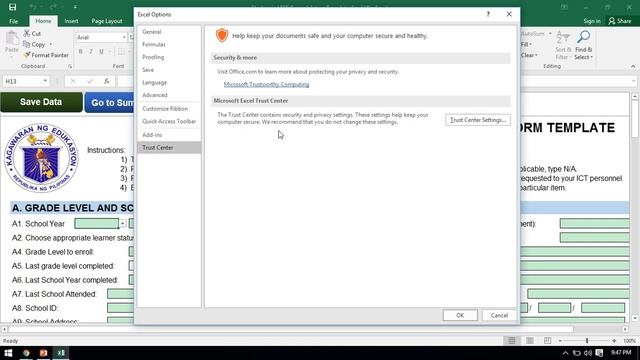
Task: Follow the Microsoft Trustworthy Computing link
Action: click(266, 84)
